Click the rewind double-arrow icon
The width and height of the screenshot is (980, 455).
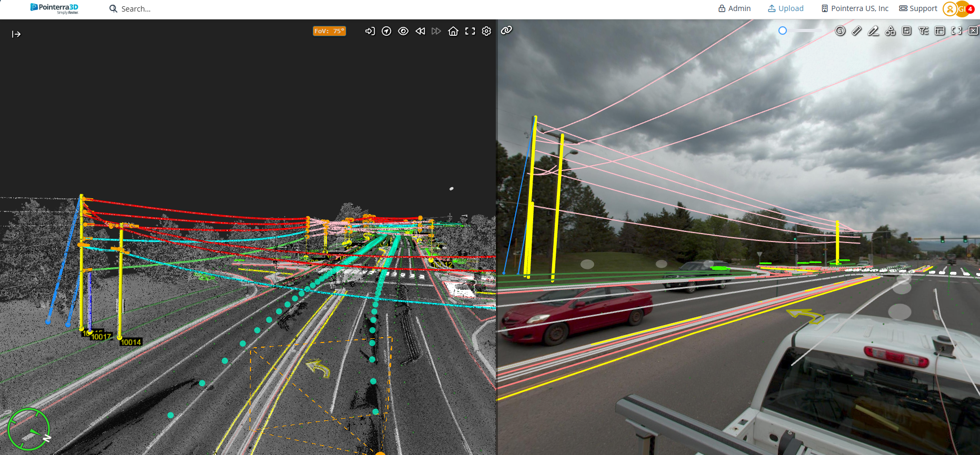tap(420, 31)
